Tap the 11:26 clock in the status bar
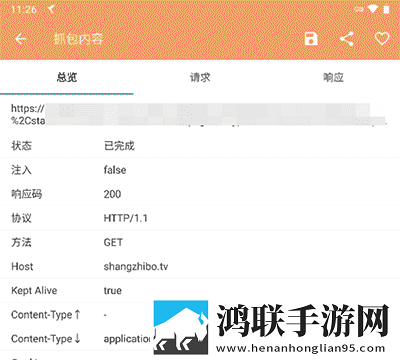Viewport: 400px width, 360px height. (24, 9)
